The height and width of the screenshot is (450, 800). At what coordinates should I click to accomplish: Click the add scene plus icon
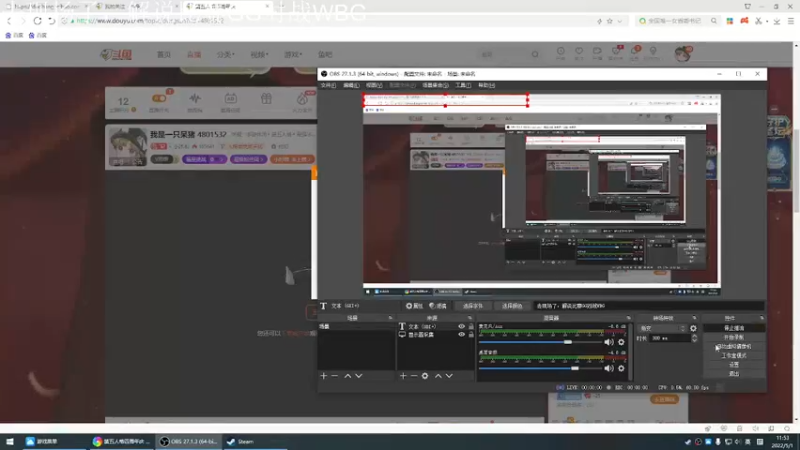(x=323, y=376)
